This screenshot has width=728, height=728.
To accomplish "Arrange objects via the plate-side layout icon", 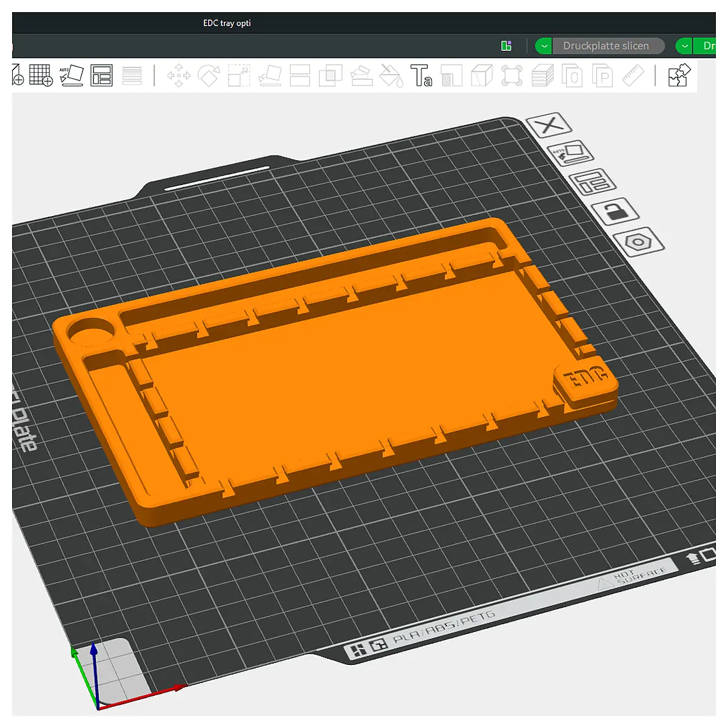I will [593, 181].
